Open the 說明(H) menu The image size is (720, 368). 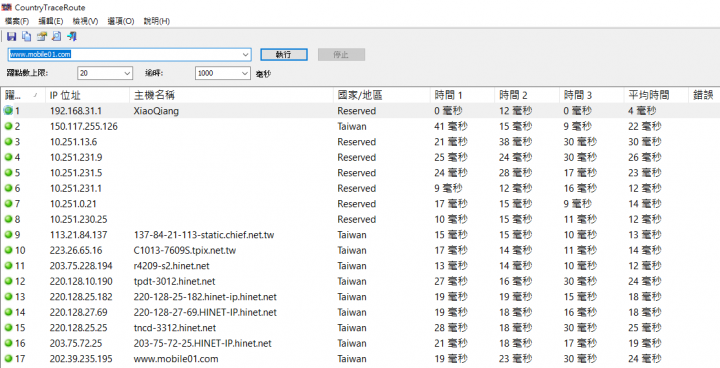point(157,21)
